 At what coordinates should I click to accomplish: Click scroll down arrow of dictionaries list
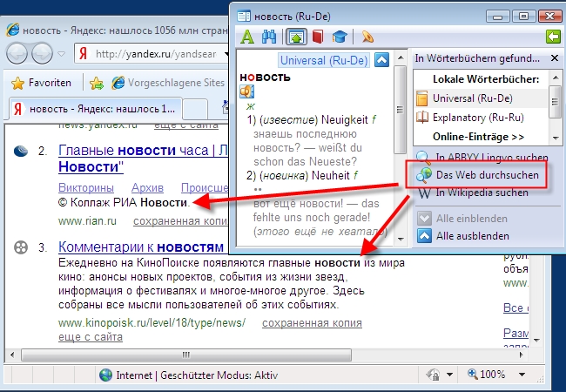click(x=556, y=138)
